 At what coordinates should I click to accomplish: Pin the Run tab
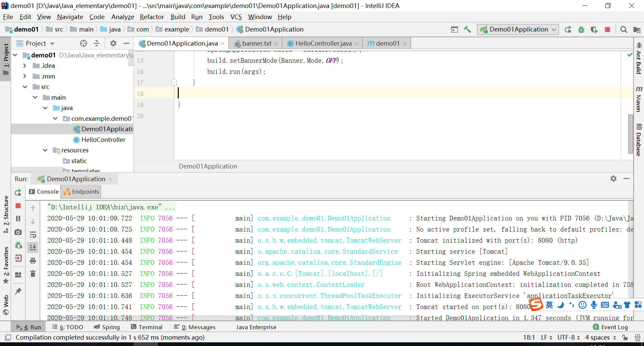click(18, 291)
